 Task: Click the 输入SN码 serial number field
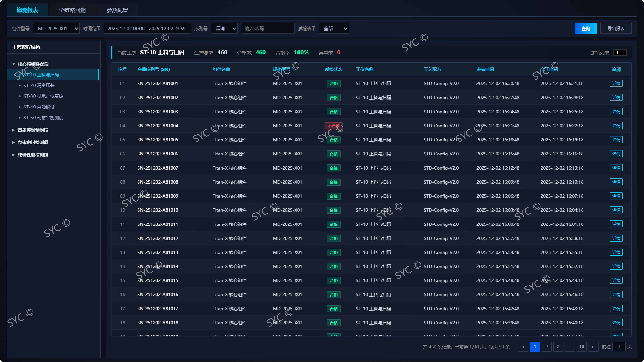click(267, 29)
